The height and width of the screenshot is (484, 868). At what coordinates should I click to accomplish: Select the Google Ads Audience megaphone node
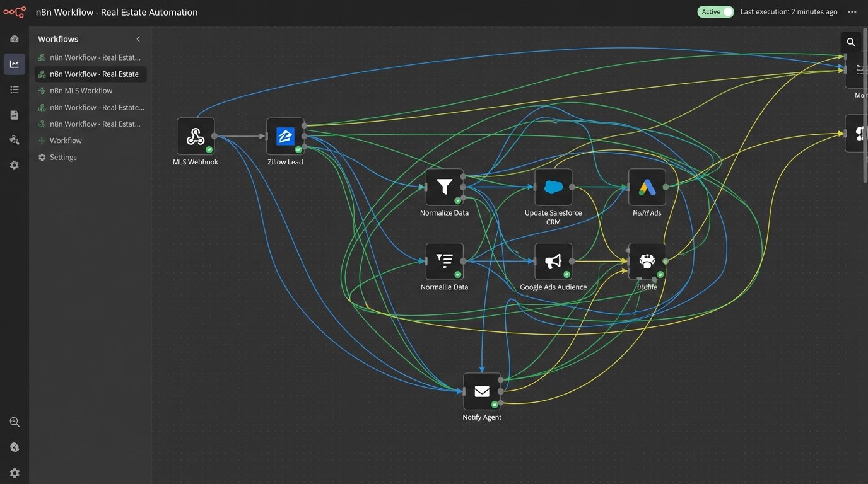(553, 262)
